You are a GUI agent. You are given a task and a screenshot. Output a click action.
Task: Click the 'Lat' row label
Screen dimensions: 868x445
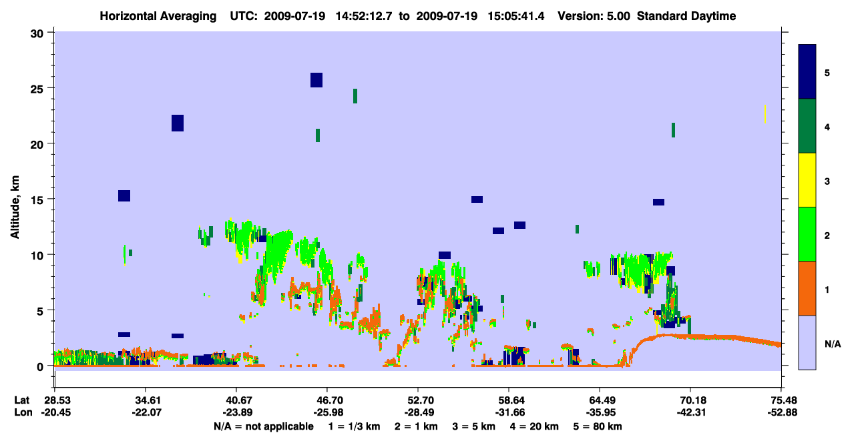21,400
